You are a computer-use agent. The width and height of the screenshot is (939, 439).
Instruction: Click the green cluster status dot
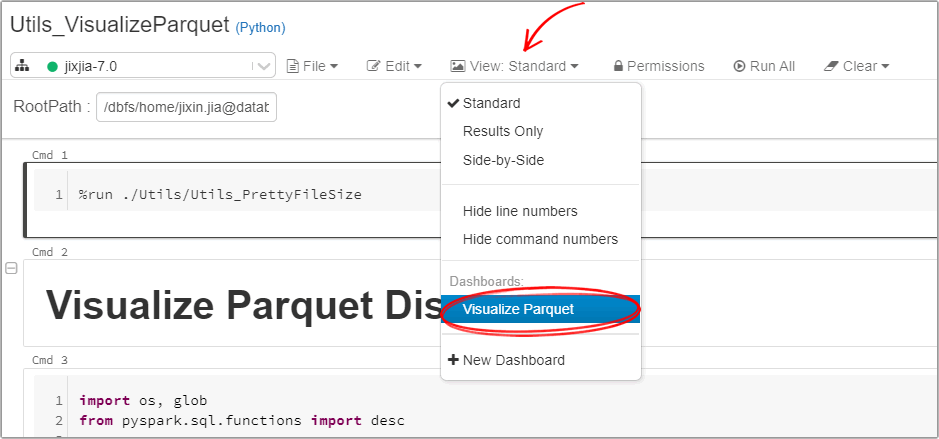point(52,66)
